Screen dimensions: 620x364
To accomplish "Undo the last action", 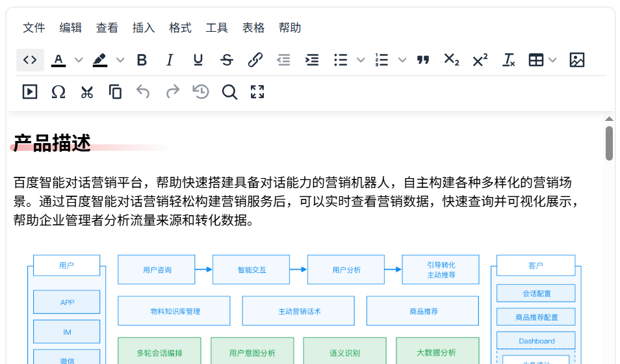I will 143,92.
